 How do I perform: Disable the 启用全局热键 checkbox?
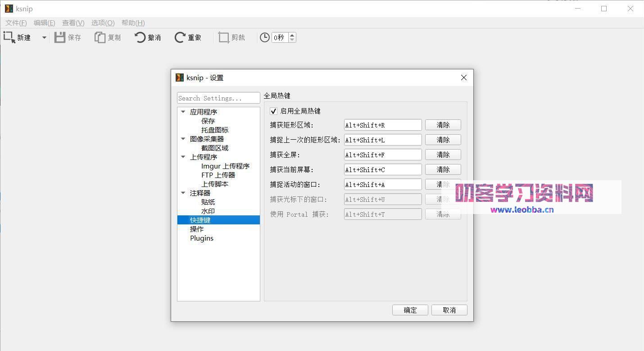273,111
